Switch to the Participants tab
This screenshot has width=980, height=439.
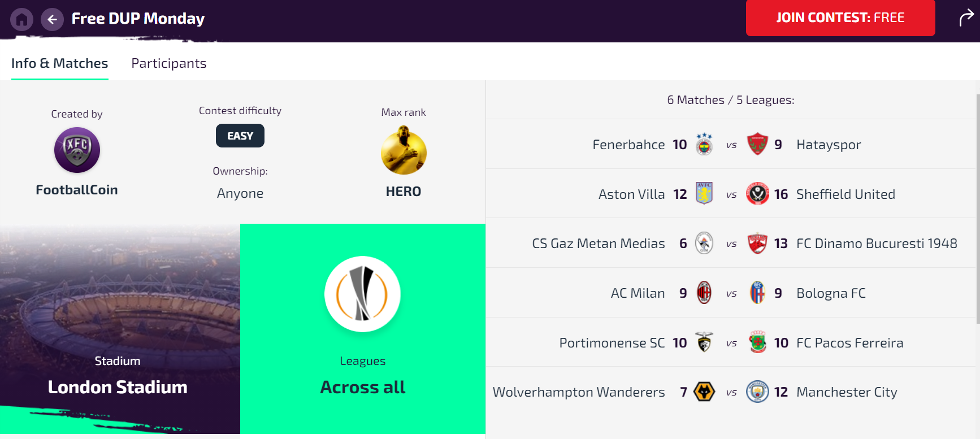(x=169, y=63)
